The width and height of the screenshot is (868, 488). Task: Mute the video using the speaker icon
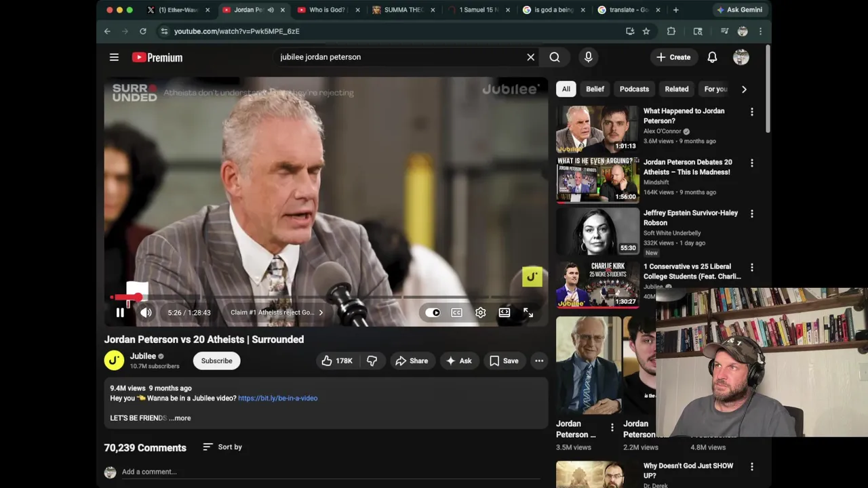pos(146,312)
